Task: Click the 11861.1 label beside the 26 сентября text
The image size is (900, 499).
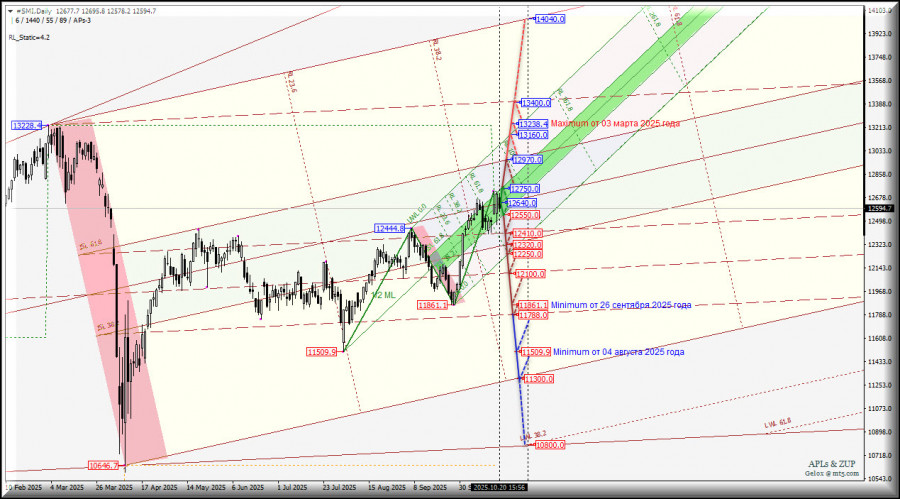Action: point(533,305)
